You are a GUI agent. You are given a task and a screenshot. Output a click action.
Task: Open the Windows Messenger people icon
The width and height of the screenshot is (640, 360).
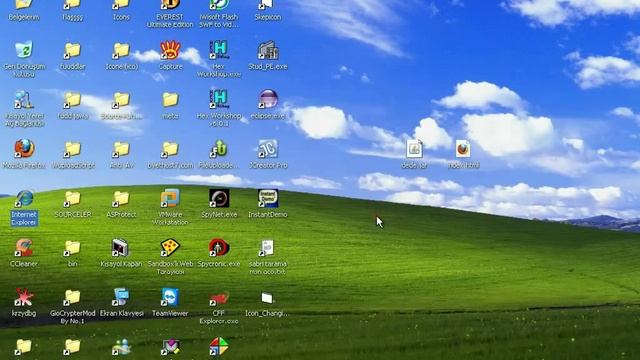[121, 347]
